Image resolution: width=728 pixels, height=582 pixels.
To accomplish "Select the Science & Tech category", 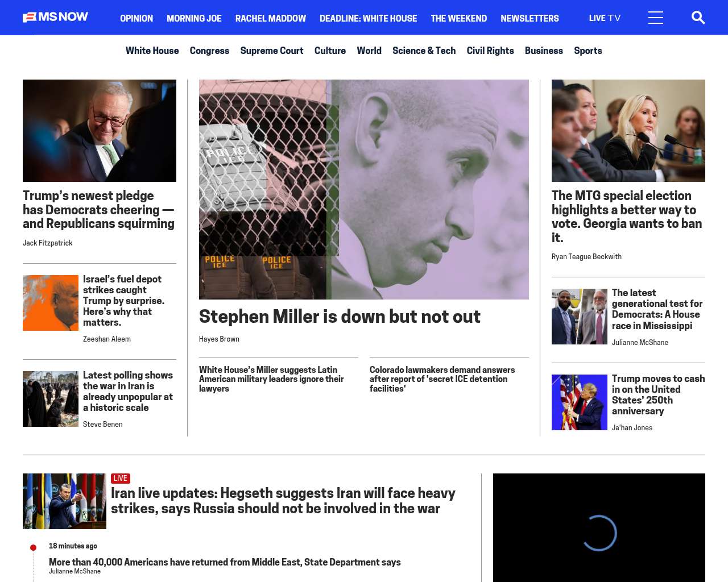I will (424, 51).
